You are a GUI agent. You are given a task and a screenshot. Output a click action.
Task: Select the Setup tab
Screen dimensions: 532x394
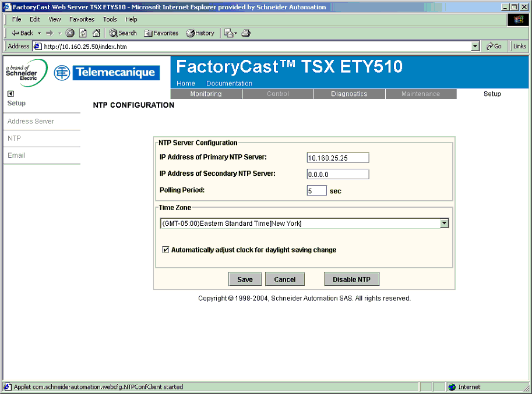pos(492,94)
